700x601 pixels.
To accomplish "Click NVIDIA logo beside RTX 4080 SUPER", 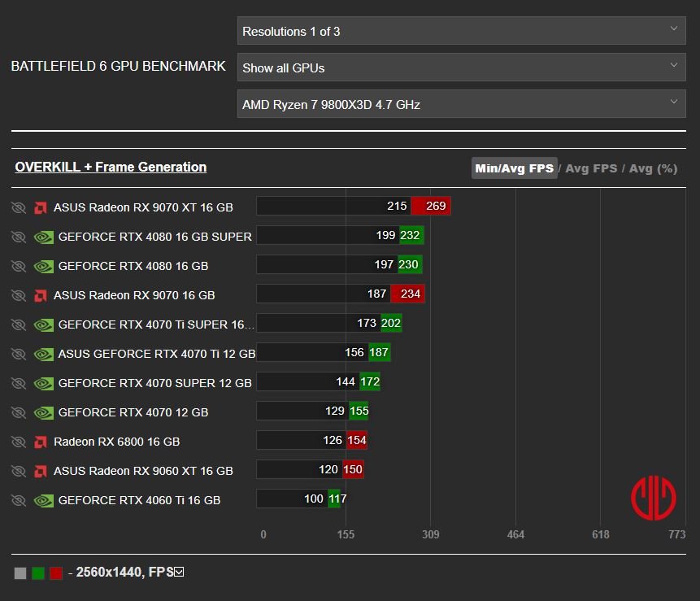I will (44, 237).
